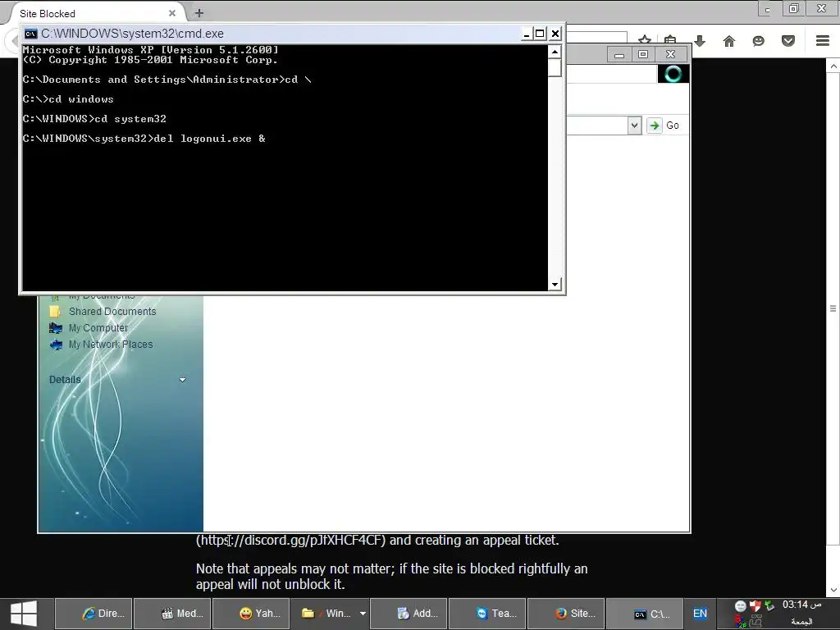This screenshot has width=840, height=630.
Task: Open a new Firefox tab
Action: tap(199, 13)
